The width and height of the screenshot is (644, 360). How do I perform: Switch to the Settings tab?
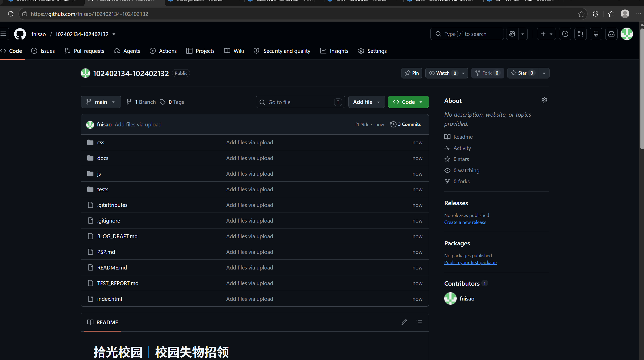pyautogui.click(x=372, y=51)
